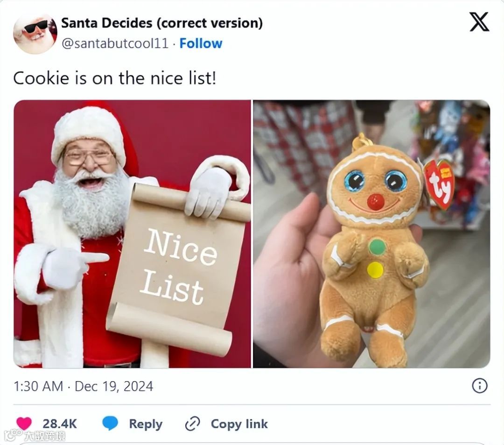Like the post with the heart icon

click(24, 424)
